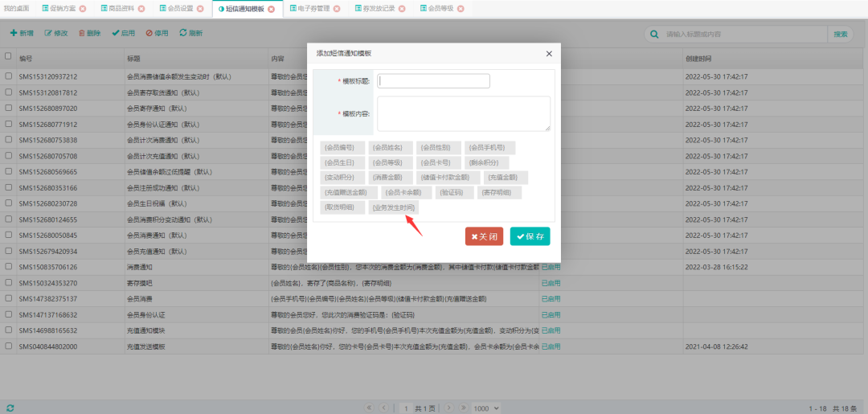868x414 pixels.
Task: Check the row SMS153120937212 checkbox
Action: (x=8, y=76)
